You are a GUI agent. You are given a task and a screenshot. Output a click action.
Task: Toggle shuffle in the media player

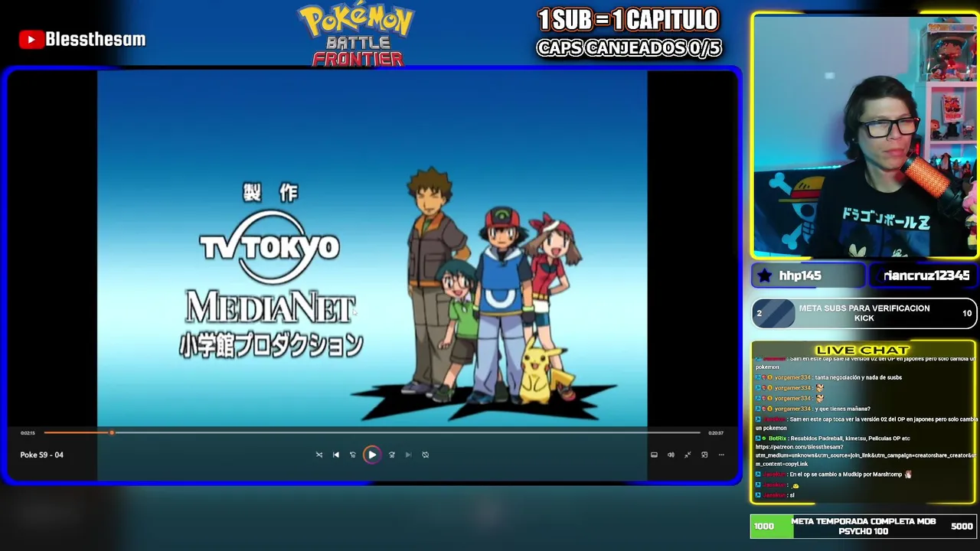[319, 455]
